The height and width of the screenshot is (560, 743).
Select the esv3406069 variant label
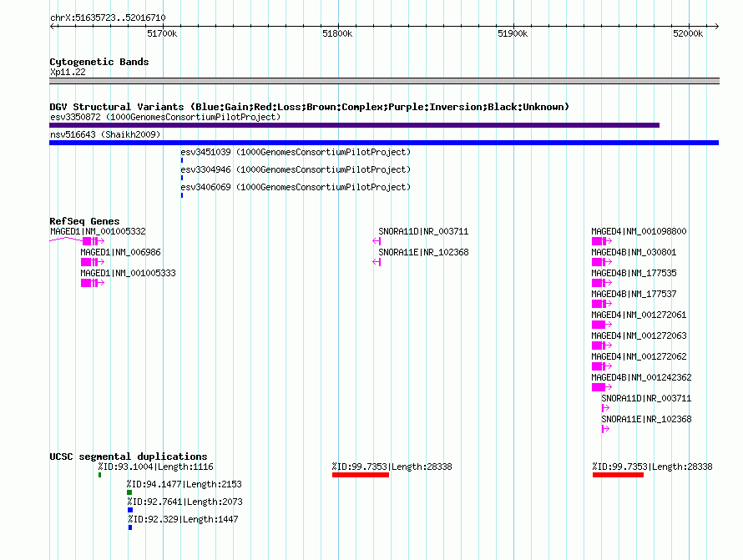click(x=296, y=187)
